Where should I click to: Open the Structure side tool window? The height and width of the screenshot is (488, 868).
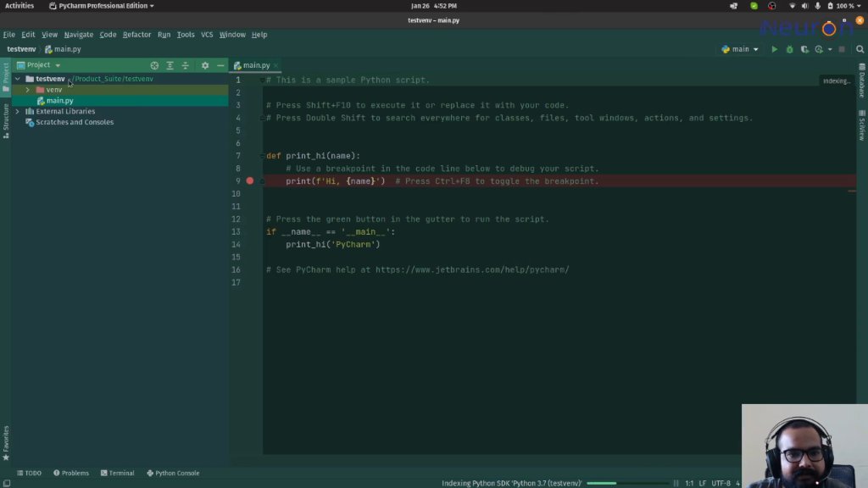click(6, 121)
